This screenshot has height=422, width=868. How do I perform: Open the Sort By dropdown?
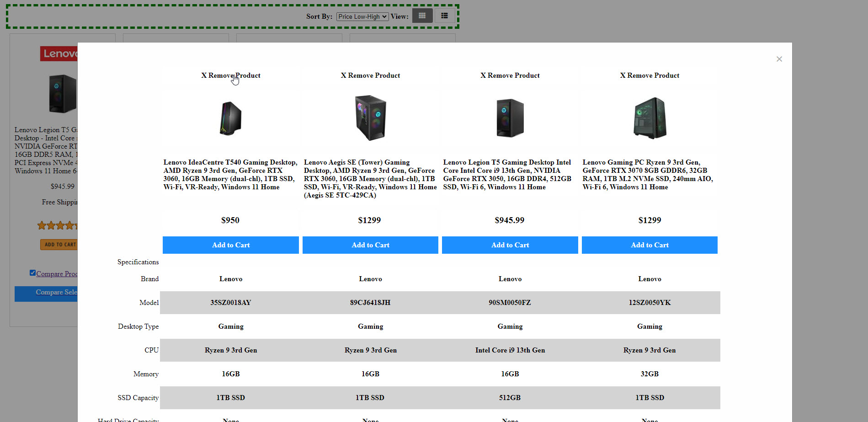point(362,16)
